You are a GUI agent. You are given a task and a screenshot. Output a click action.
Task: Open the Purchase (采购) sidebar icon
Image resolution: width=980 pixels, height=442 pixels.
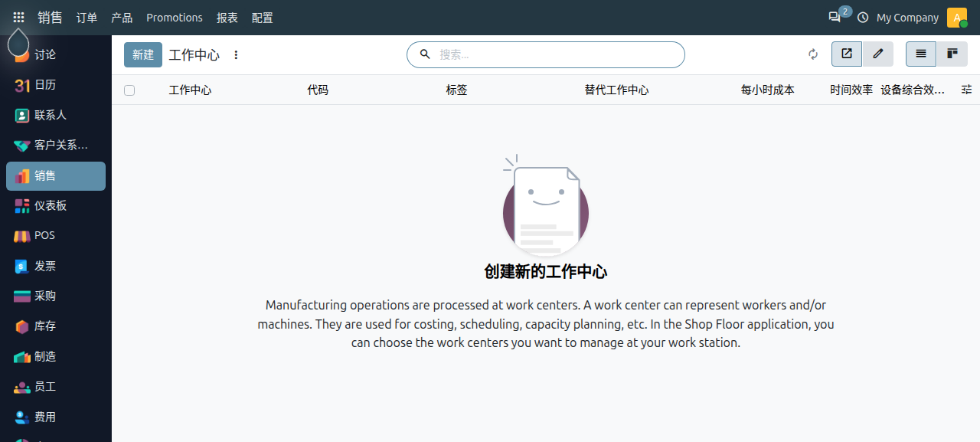click(22, 296)
